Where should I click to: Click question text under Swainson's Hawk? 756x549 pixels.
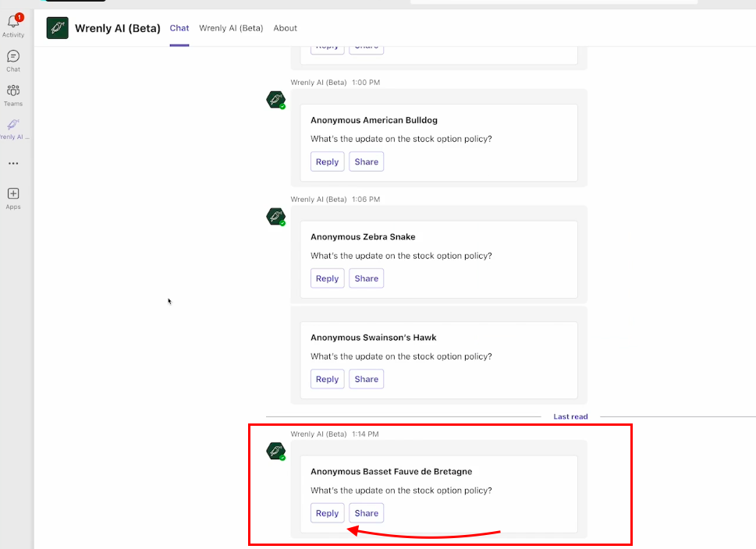[x=401, y=356]
